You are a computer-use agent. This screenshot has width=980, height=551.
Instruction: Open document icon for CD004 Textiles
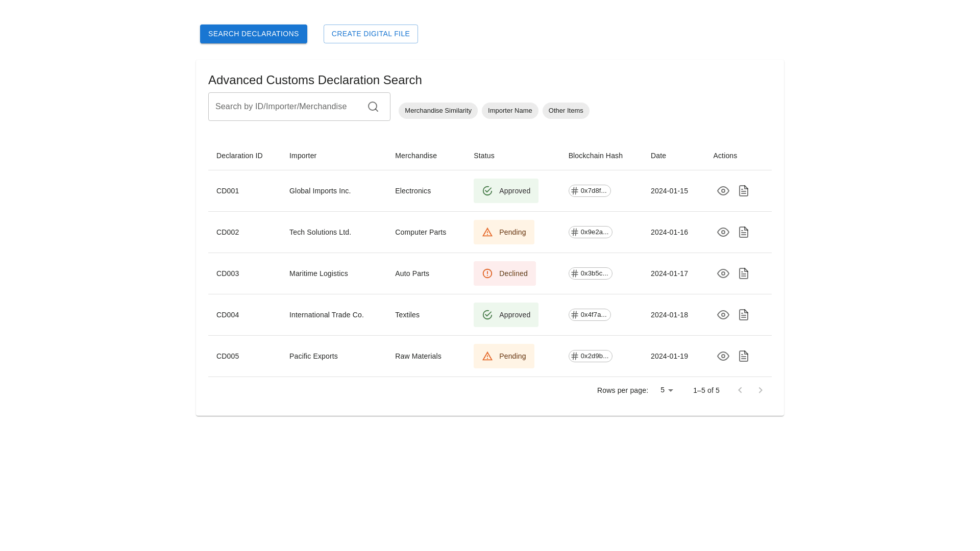pos(743,315)
